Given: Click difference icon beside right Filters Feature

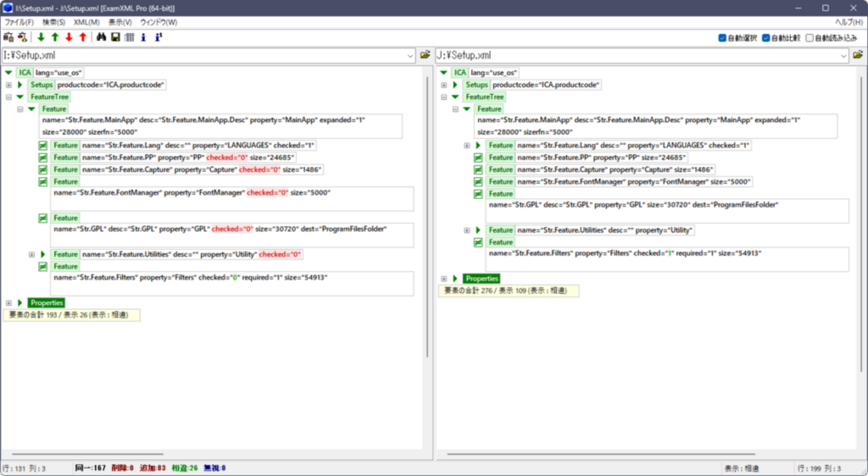Looking at the screenshot, I should click(x=478, y=242).
